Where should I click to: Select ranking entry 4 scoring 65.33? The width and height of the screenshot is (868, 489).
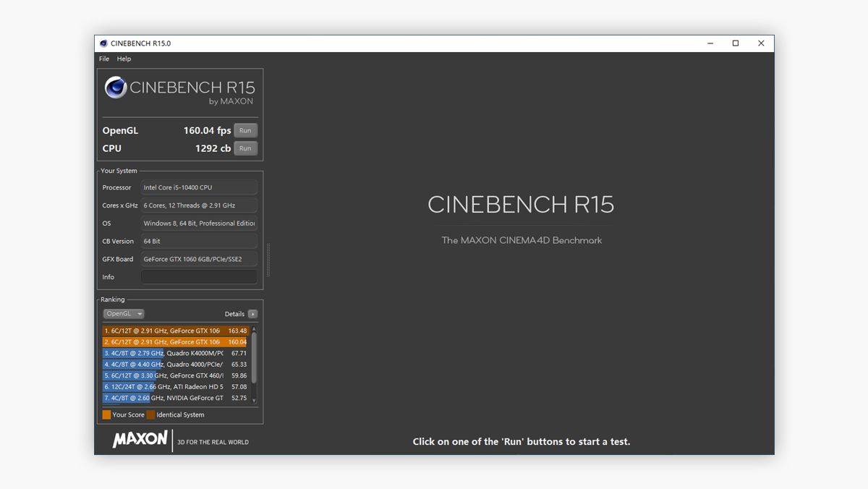coord(175,365)
